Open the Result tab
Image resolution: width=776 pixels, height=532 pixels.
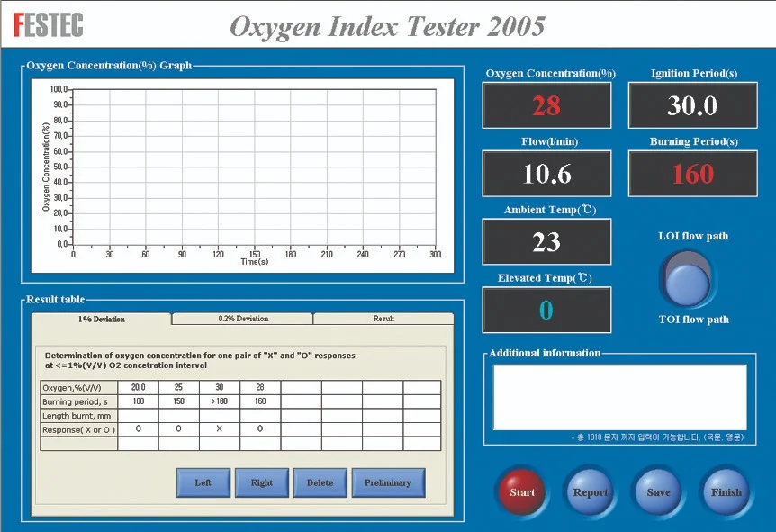(383, 319)
